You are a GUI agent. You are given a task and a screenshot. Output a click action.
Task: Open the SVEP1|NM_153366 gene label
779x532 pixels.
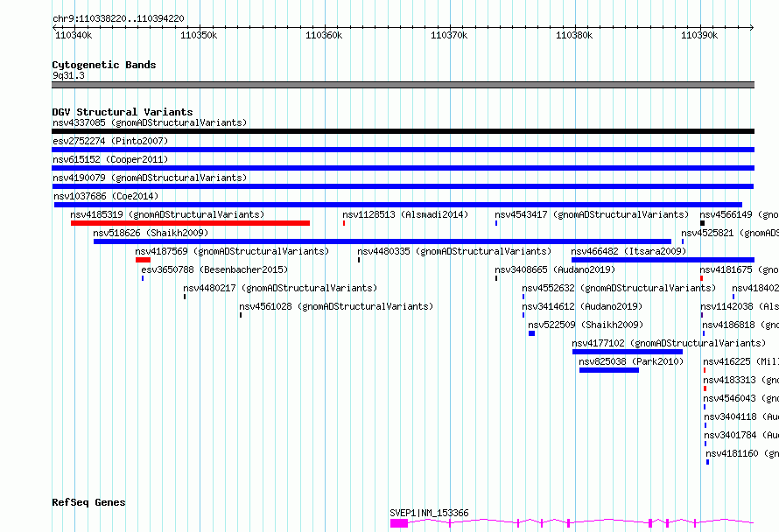[x=429, y=513]
